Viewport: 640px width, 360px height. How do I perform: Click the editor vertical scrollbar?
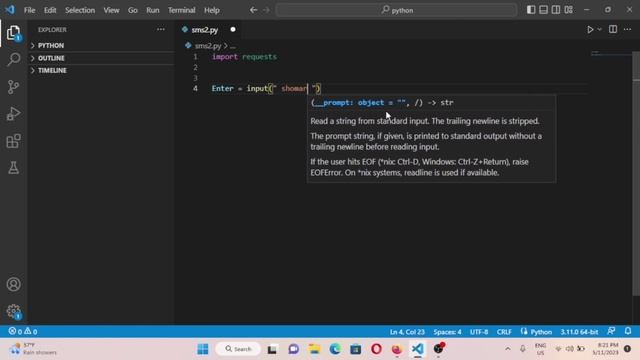(636, 173)
